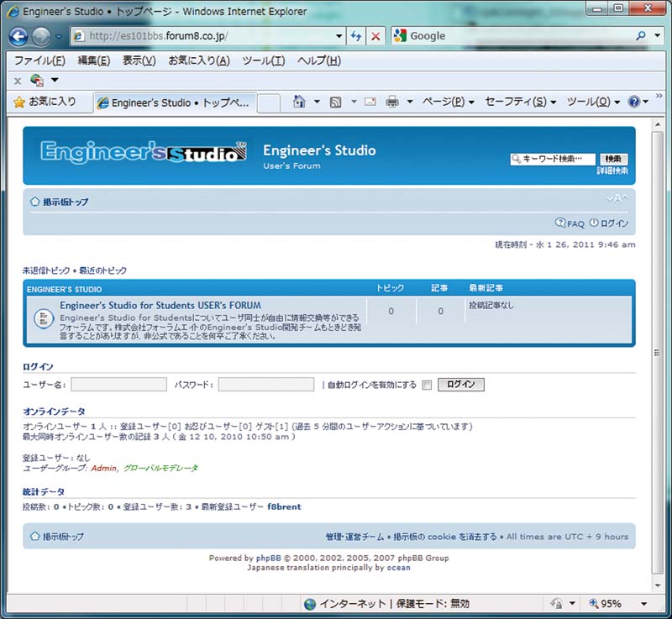Viewport: 672px width, 619px height.
Task: Open the recent pages dropdown next to Forward
Action: coord(58,36)
